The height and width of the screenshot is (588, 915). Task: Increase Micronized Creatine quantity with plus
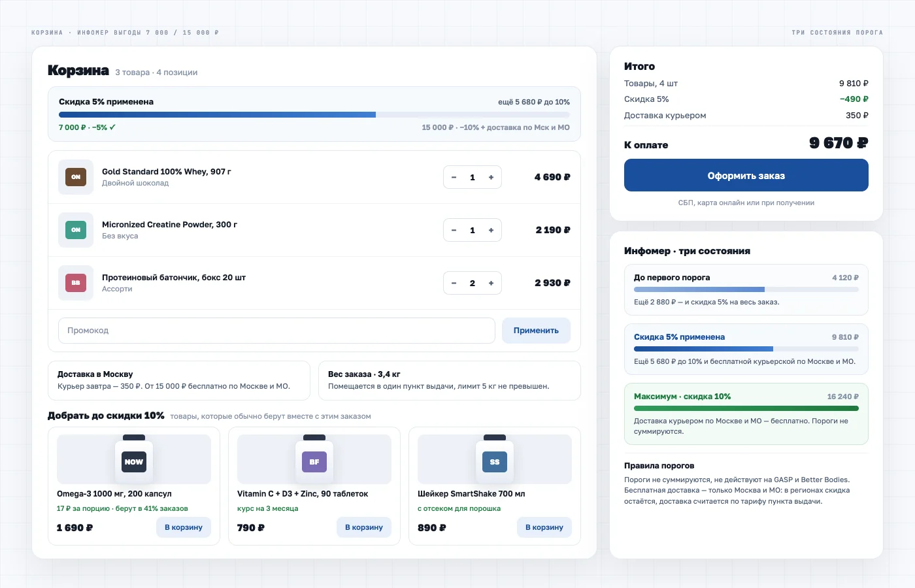click(x=491, y=230)
